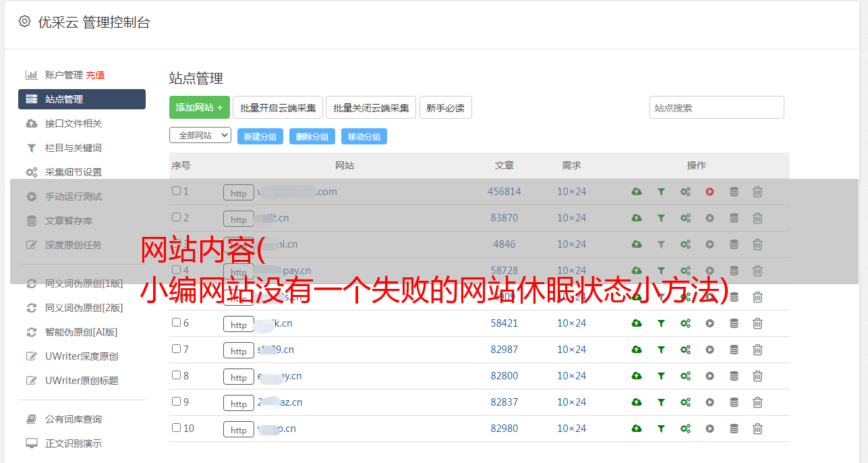Open collection gears settings for row 1
Screen dimensions: 868x463
pos(685,192)
